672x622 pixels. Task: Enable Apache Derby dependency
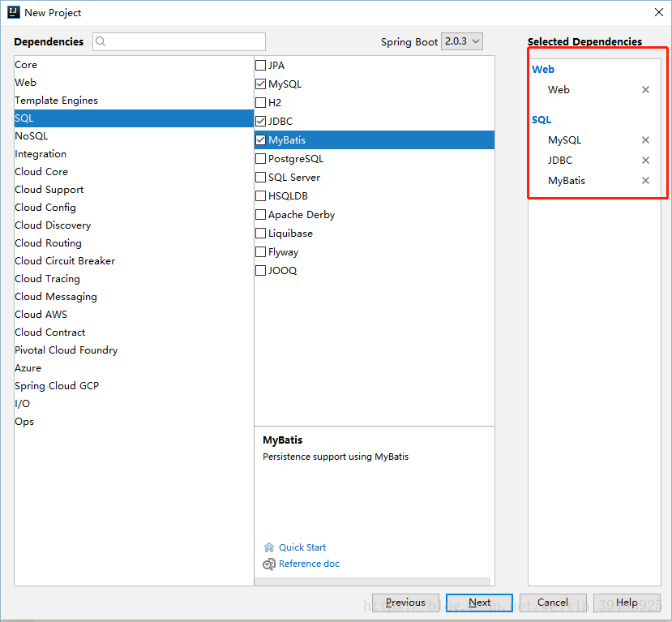pyautogui.click(x=260, y=214)
